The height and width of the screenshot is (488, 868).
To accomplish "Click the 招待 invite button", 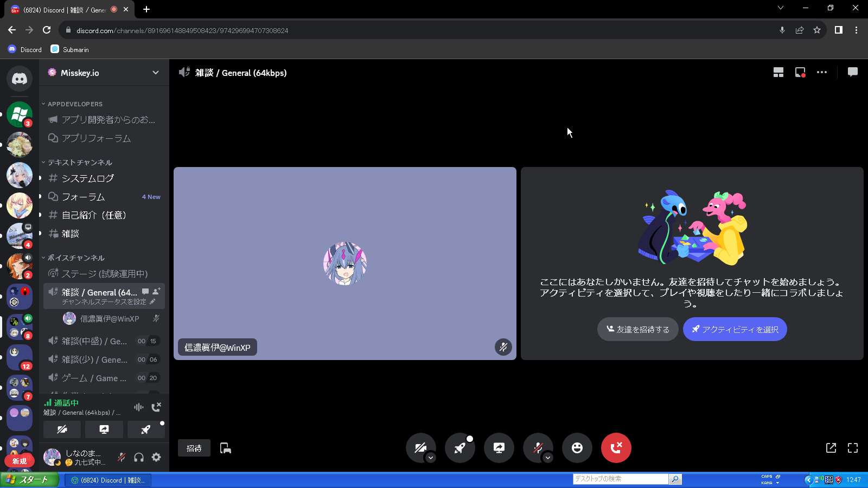I will 194,448.
